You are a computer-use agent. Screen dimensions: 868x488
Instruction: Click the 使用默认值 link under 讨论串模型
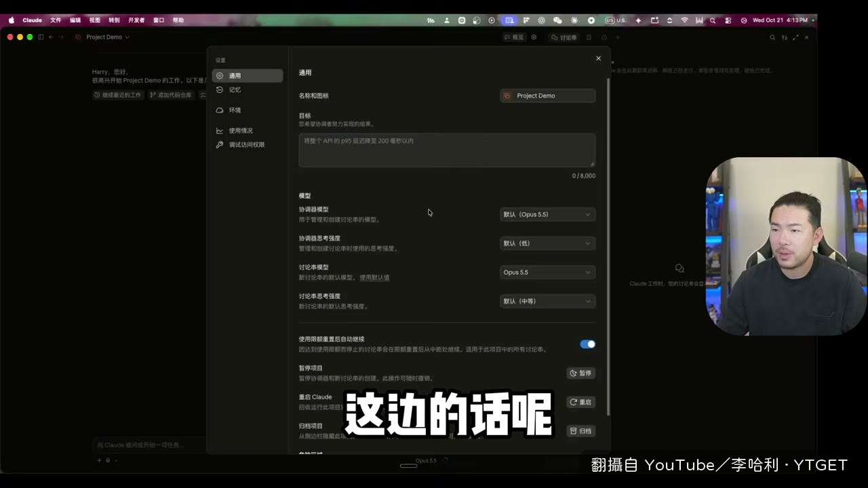pyautogui.click(x=374, y=278)
